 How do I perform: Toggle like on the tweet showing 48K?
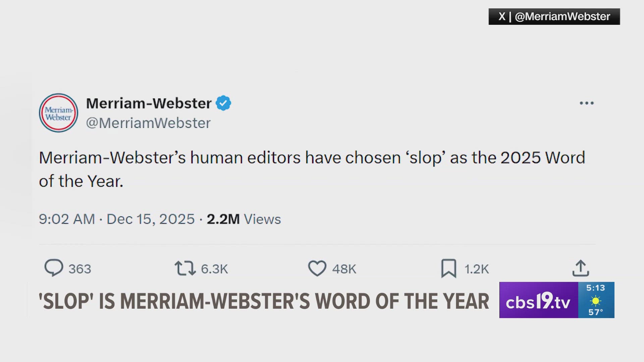pyautogui.click(x=344, y=268)
